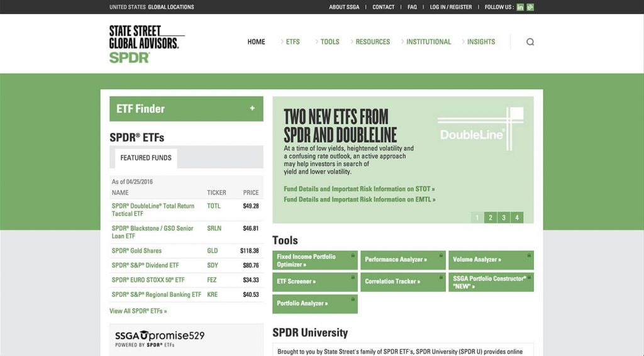The image size is (644, 356).
Task: Show carousel slide 2
Action: [491, 218]
